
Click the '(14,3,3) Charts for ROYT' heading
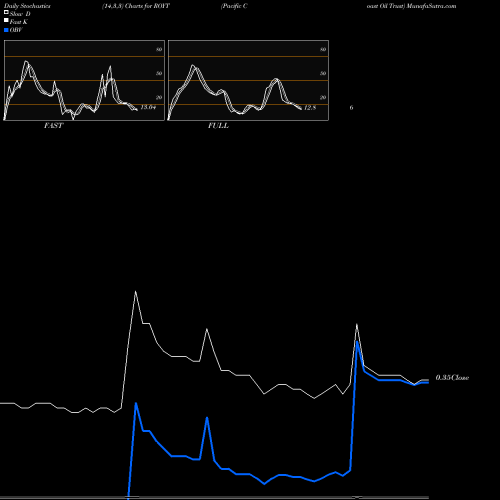[136, 6]
